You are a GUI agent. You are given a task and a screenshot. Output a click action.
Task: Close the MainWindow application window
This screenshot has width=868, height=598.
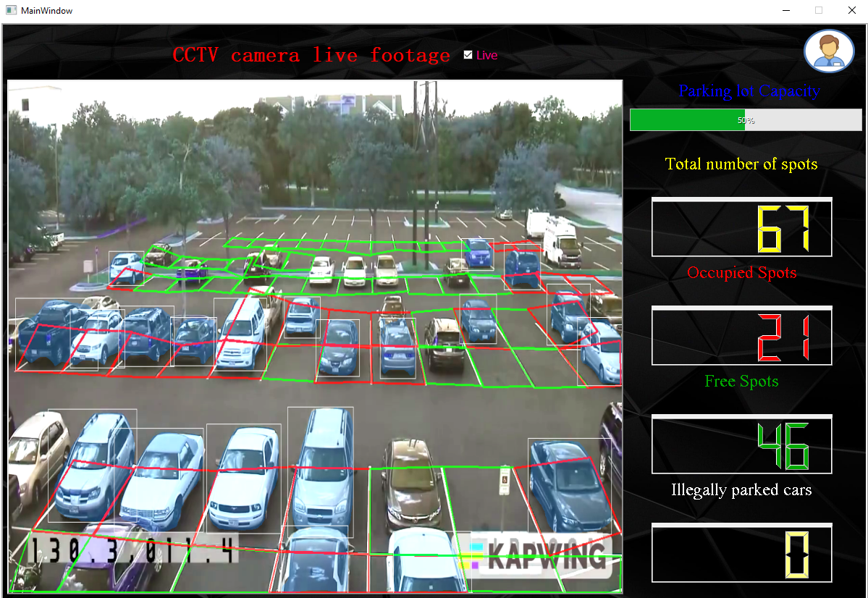[851, 11]
